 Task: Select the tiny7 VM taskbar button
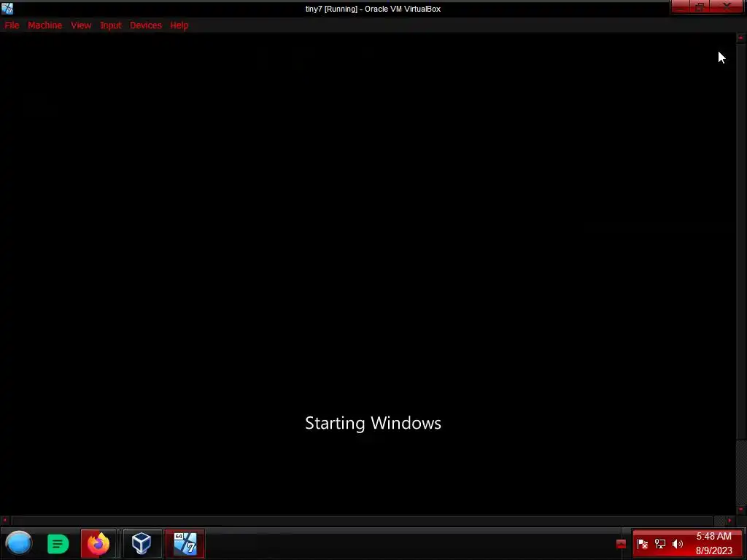coord(185,543)
